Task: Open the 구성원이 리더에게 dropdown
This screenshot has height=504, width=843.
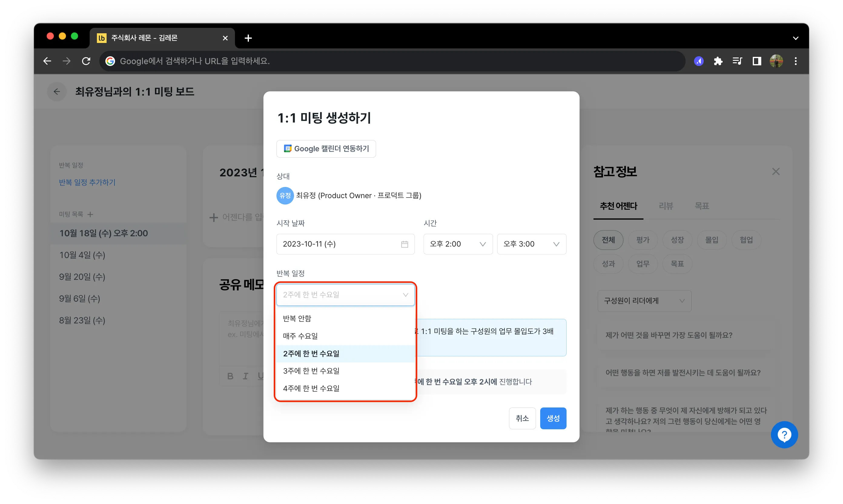Action: click(x=644, y=301)
